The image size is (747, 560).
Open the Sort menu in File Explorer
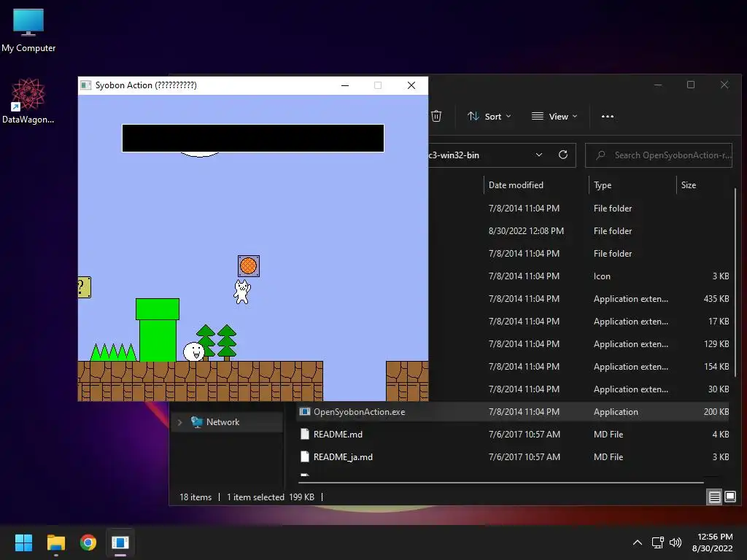(x=489, y=116)
